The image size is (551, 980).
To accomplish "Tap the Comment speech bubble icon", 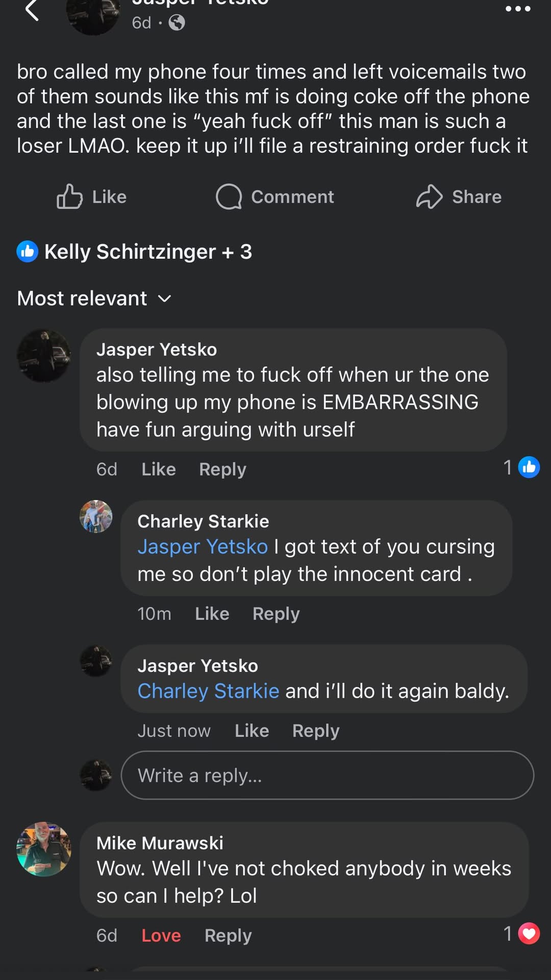I will pos(229,197).
